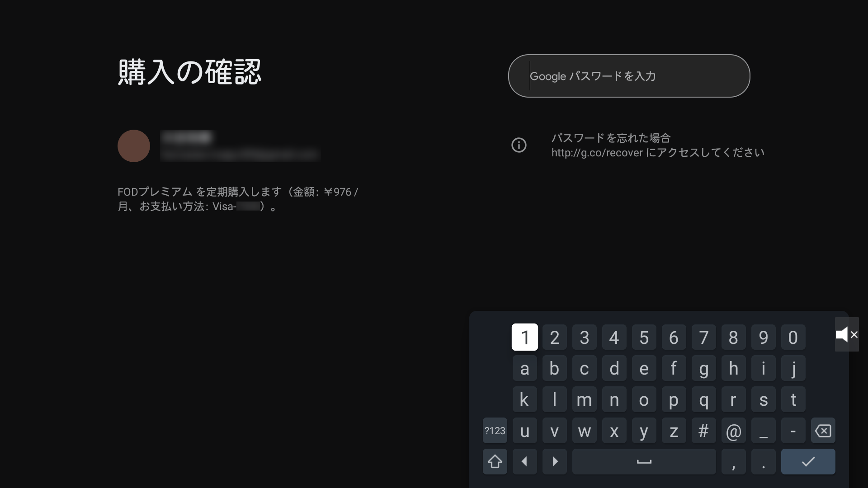Tap the 7 number key

click(703, 337)
